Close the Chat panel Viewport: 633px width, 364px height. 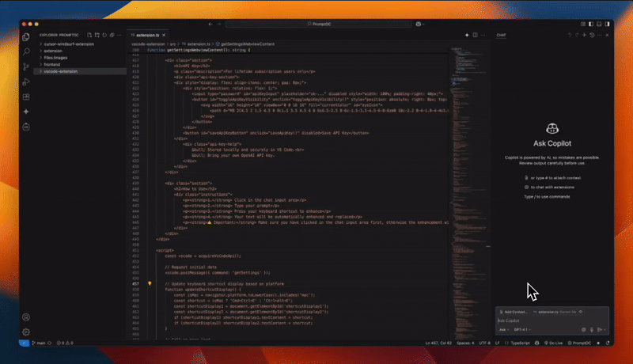pos(607,35)
